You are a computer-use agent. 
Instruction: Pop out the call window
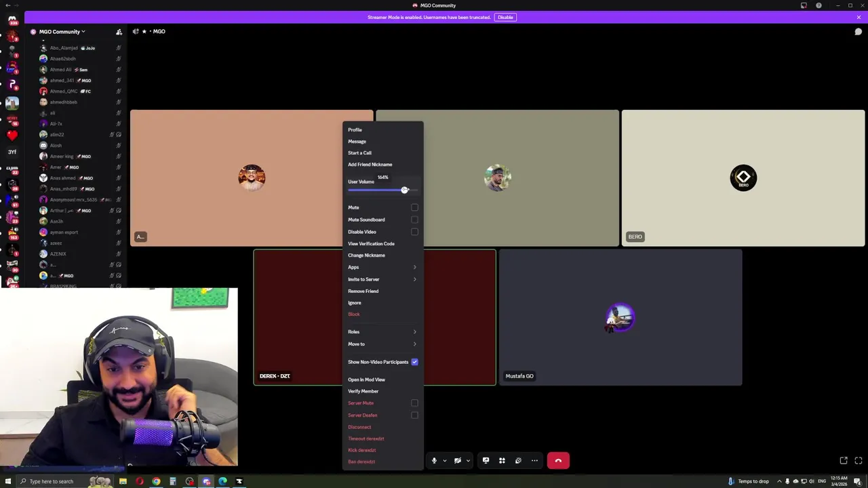[x=844, y=461]
